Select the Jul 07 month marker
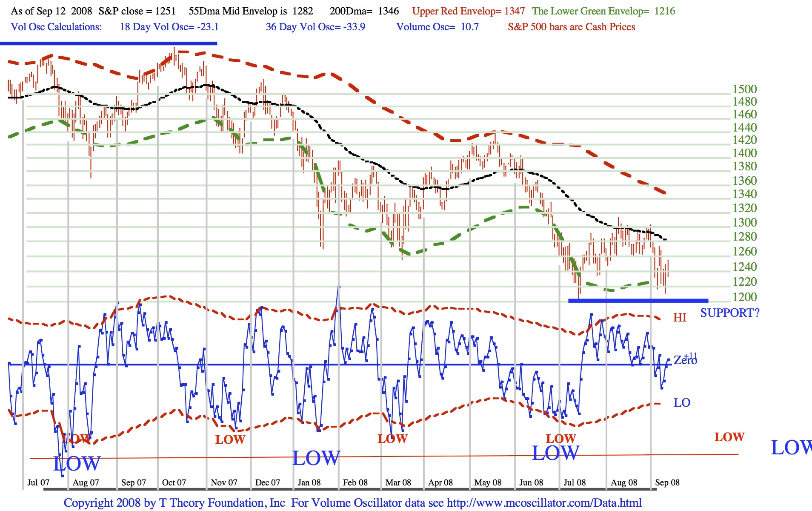Viewport: 812px width, 511px height. point(38,482)
